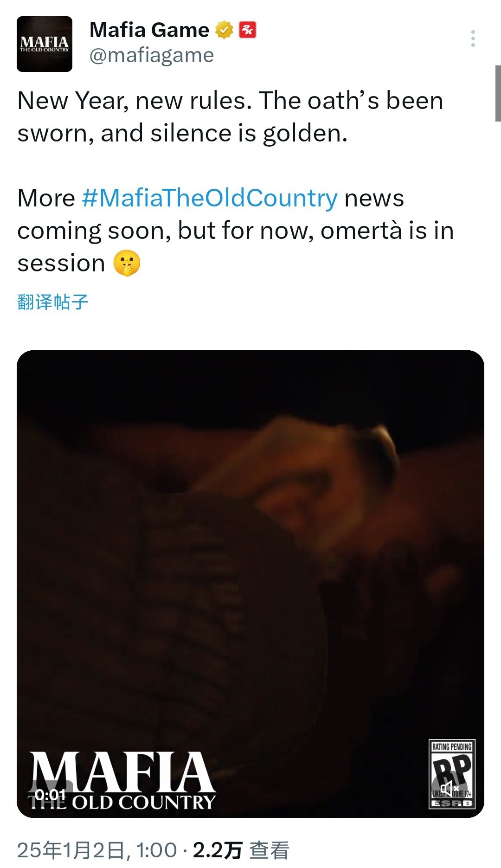Click the page scrollbar on the right edge
This screenshot has height=868, width=501.
pyautogui.click(x=498, y=93)
